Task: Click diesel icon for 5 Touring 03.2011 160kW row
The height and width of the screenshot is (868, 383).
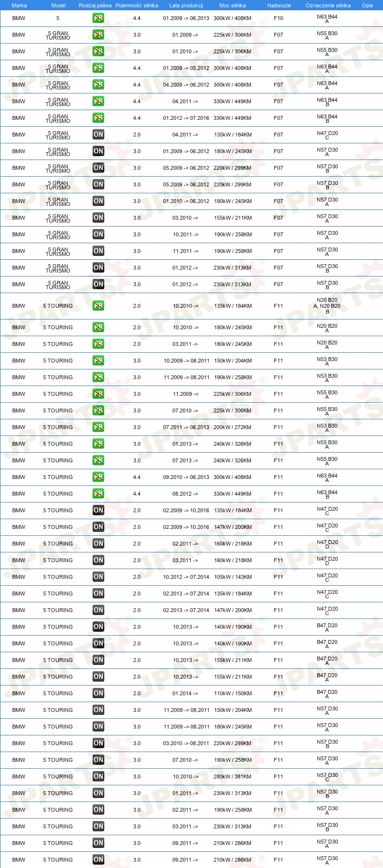Action: click(x=98, y=560)
